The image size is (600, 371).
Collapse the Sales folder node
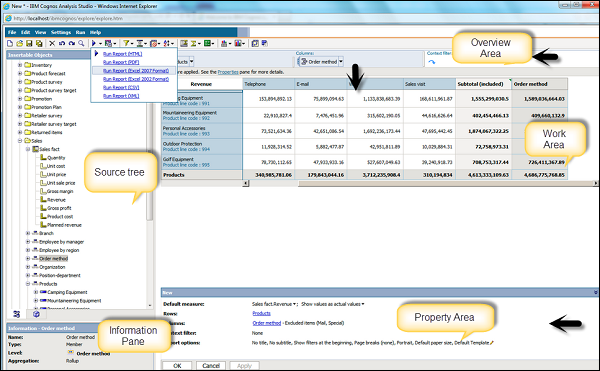pyautogui.click(x=20, y=141)
